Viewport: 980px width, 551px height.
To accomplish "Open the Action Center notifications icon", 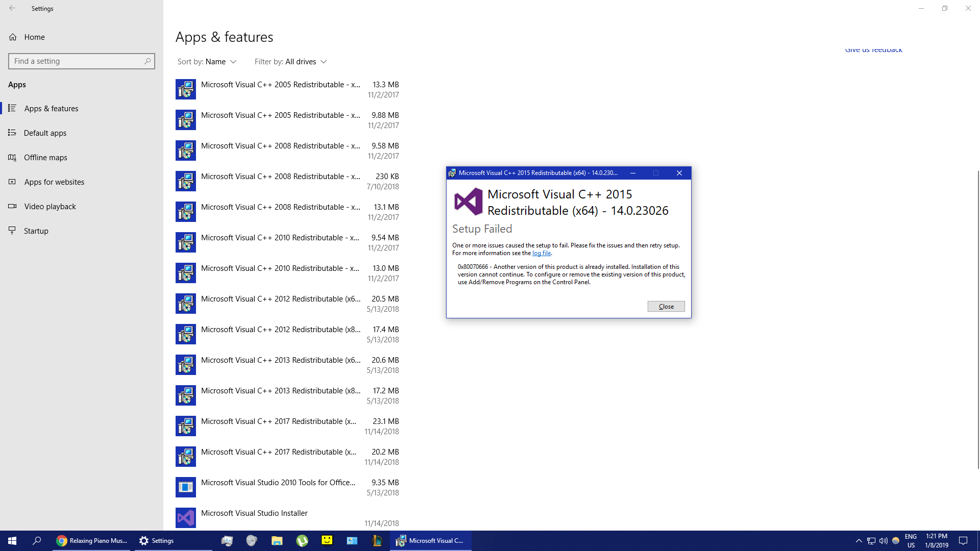I will pyautogui.click(x=963, y=541).
